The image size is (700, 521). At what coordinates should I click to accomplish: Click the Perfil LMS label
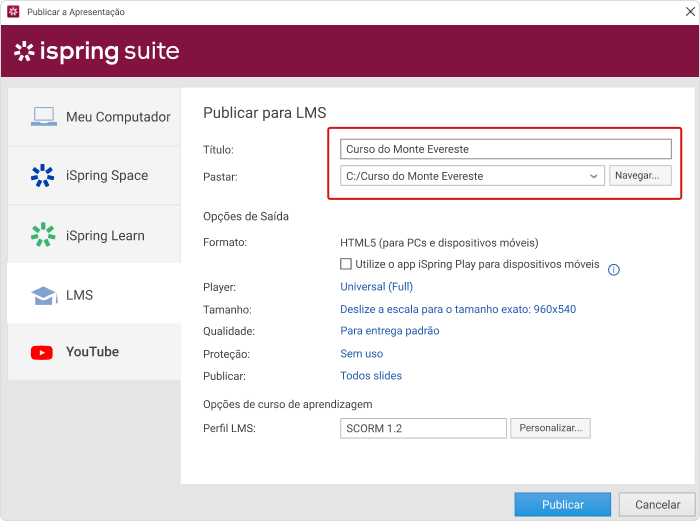[229, 429]
